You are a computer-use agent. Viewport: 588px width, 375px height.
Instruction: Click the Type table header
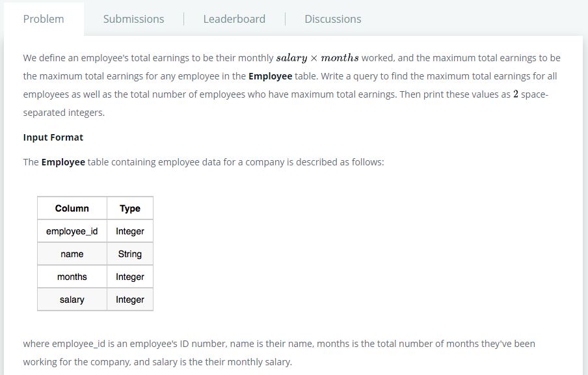130,208
